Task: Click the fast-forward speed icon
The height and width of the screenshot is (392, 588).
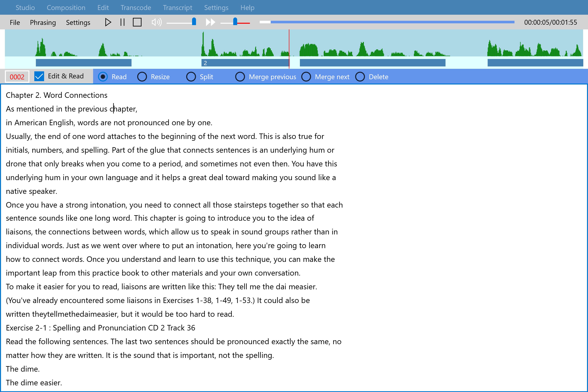Action: tap(210, 22)
